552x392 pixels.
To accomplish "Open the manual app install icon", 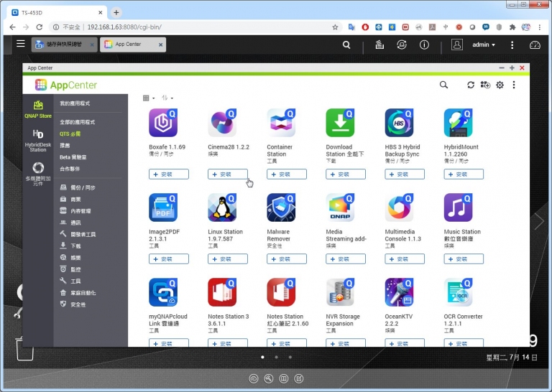I will (x=485, y=85).
